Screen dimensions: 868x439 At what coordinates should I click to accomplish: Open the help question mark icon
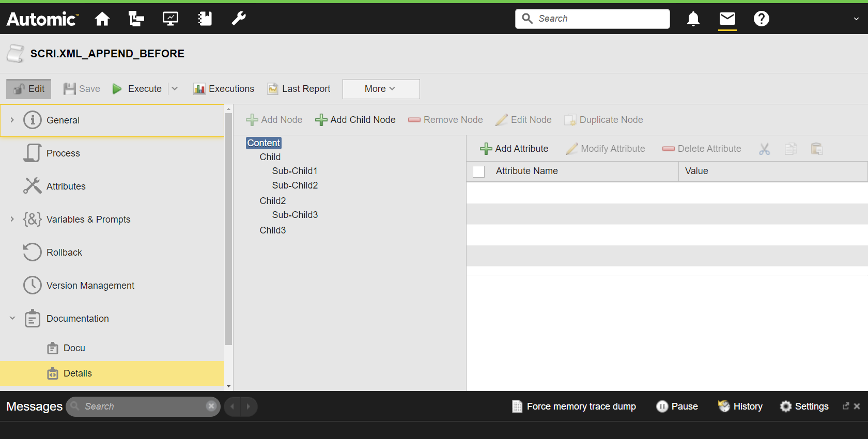tap(762, 19)
